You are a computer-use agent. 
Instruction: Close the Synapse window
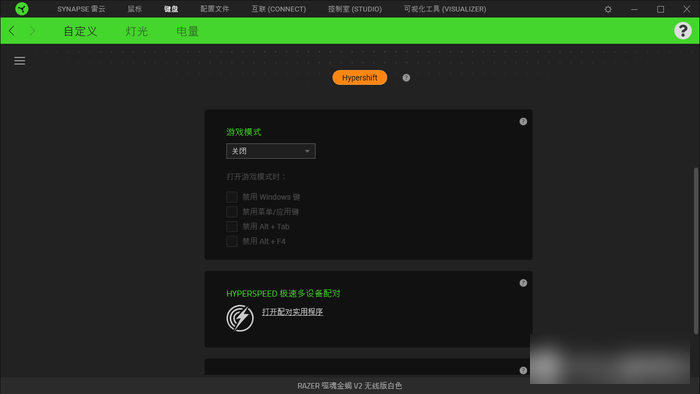pyautogui.click(x=687, y=9)
